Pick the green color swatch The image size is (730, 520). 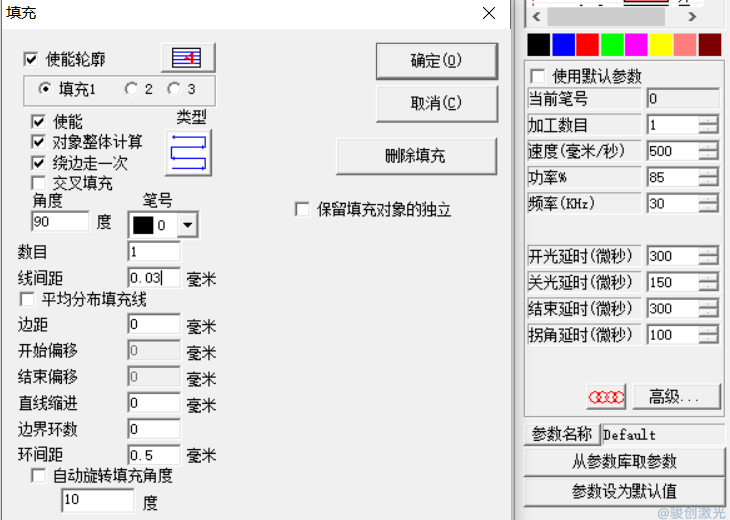point(612,45)
